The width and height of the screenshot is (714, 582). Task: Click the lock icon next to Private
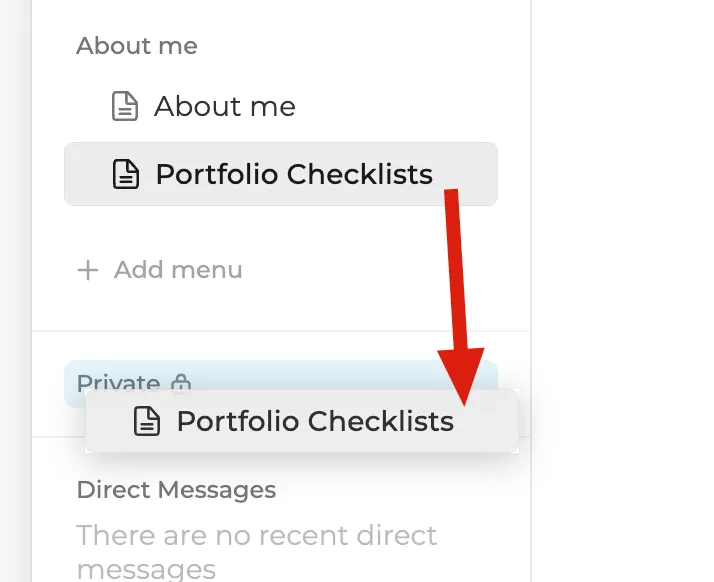(181, 382)
